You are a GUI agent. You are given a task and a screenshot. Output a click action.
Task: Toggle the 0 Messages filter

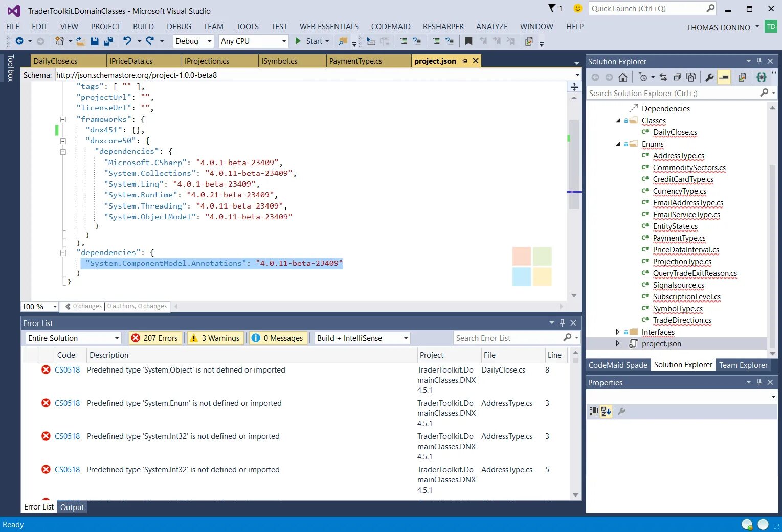click(x=278, y=338)
